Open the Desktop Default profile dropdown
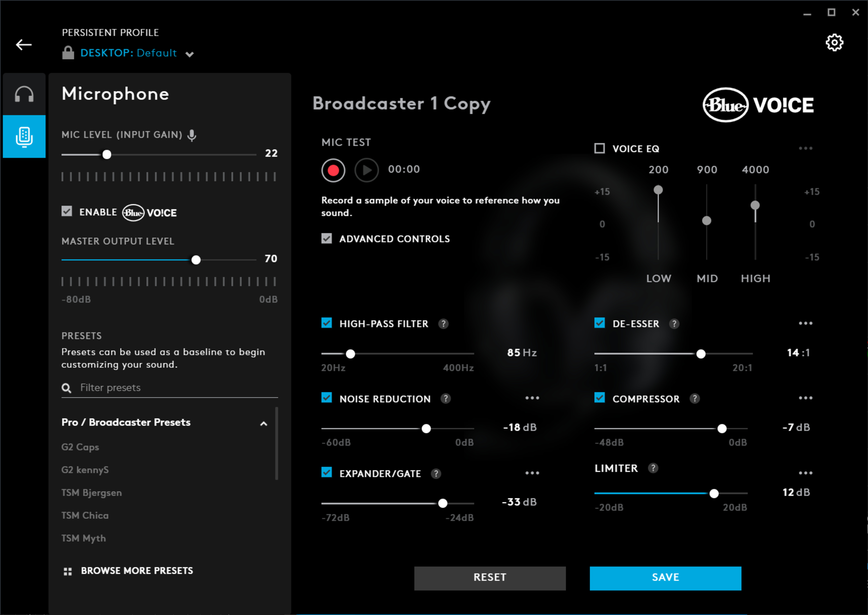Screen dimensions: 868x615 coord(189,54)
